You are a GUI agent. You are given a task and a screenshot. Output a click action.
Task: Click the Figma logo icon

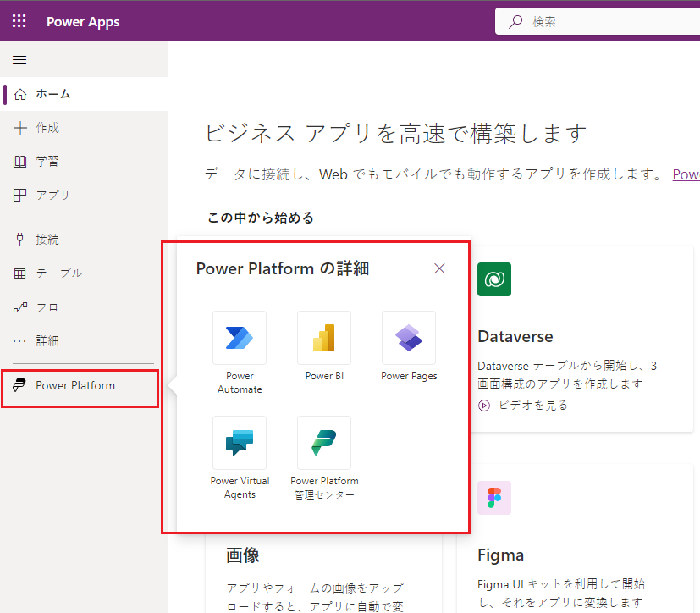(x=494, y=498)
